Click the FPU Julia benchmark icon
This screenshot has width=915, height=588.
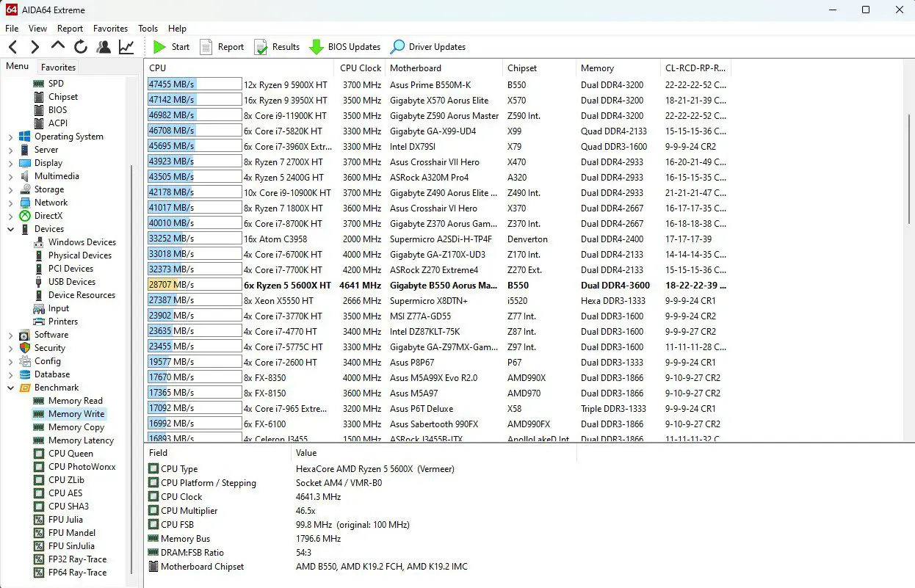(39, 520)
